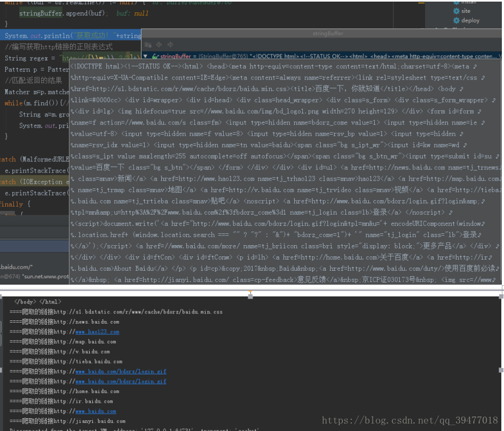Click the glasses watch icon beside stringBuffer

155,56
